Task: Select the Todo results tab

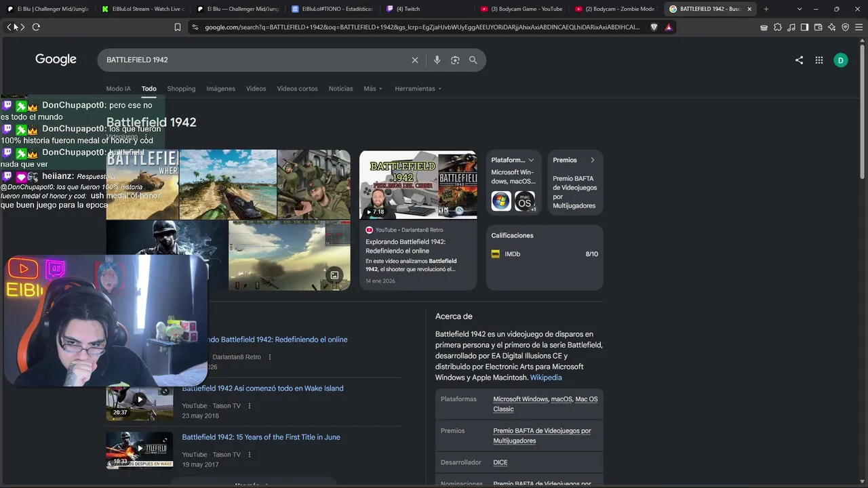Action: 149,89
